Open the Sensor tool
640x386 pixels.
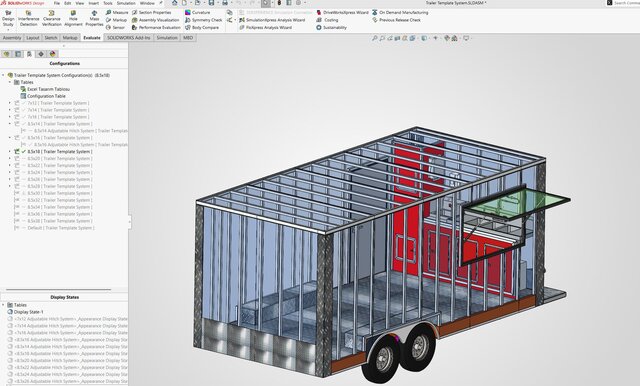click(116, 27)
